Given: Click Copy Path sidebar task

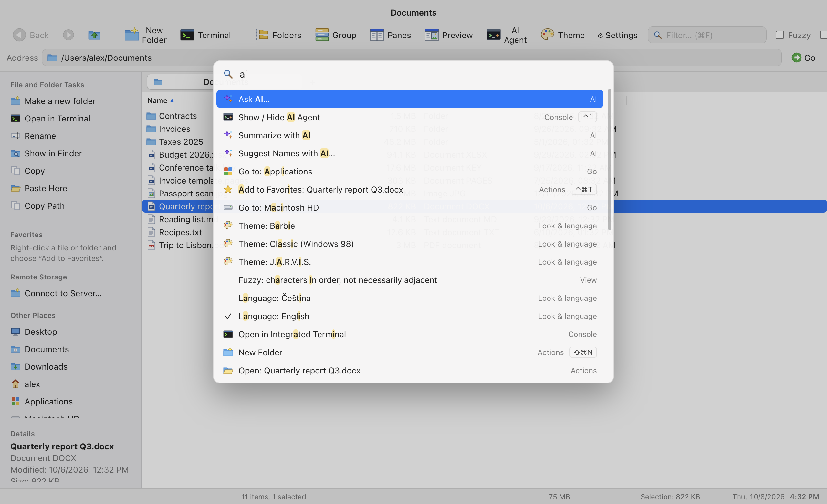Looking at the screenshot, I should [37, 206].
